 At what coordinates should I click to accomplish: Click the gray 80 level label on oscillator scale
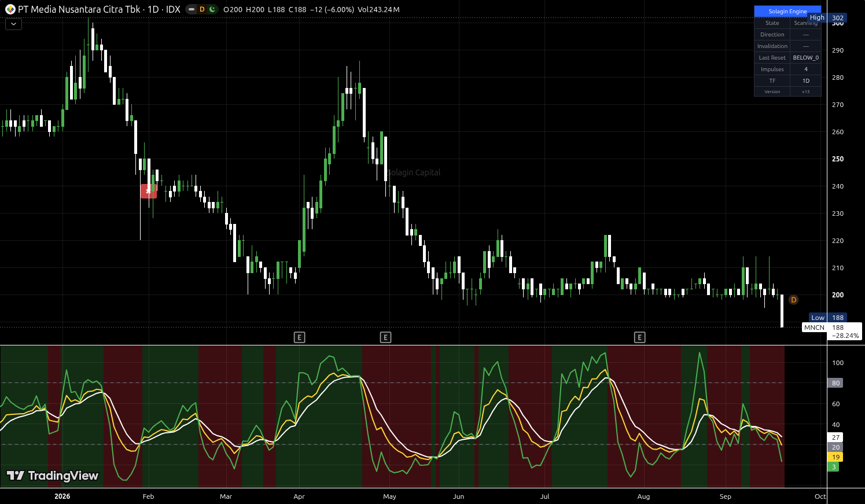coord(835,383)
